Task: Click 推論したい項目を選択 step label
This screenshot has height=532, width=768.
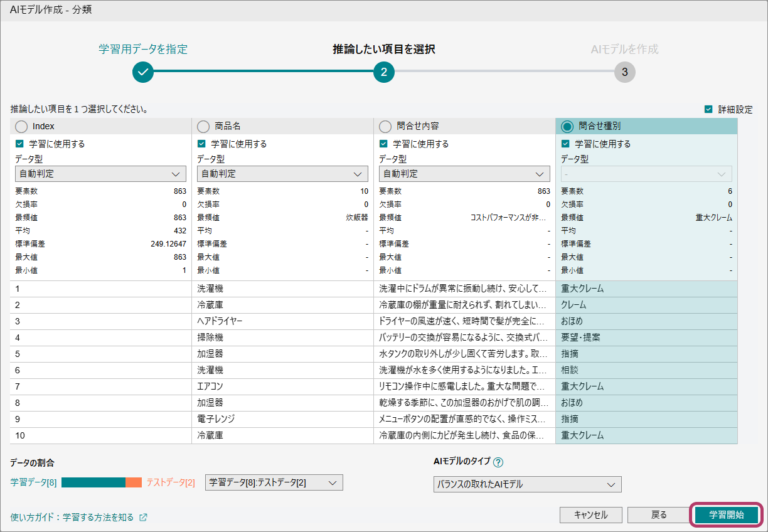Action: (384, 49)
